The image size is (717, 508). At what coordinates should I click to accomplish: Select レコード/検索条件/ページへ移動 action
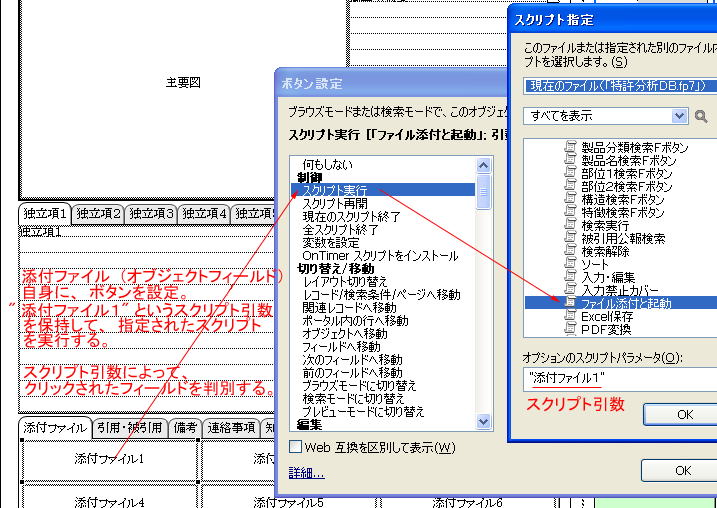click(381, 294)
